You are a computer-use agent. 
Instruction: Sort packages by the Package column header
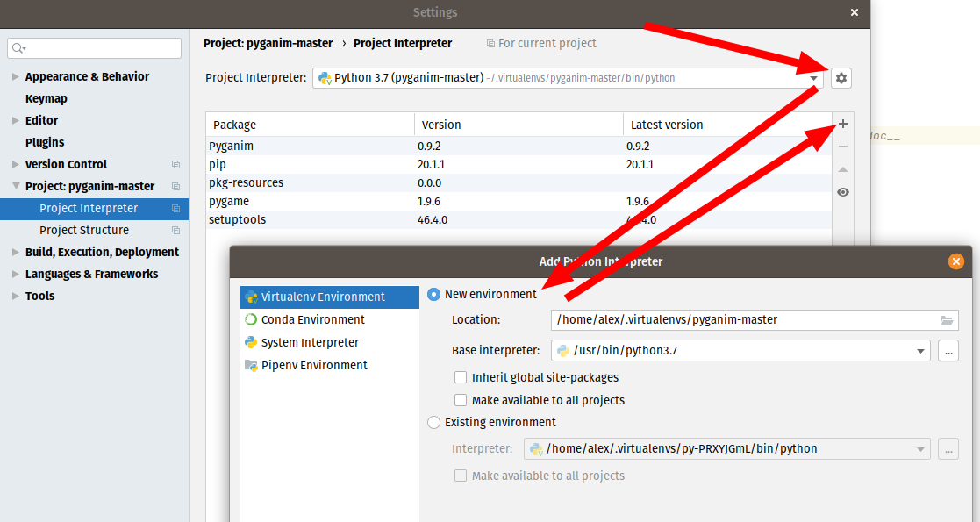tap(310, 125)
